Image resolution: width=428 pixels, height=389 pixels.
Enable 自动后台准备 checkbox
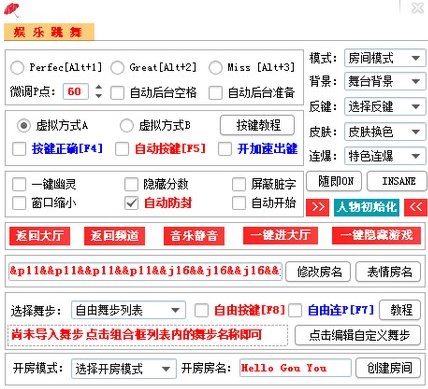[215, 93]
